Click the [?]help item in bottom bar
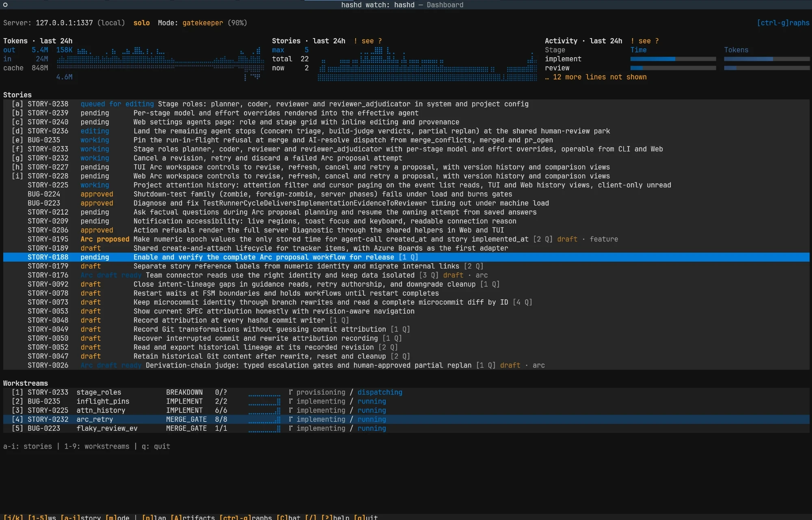 tap(335, 517)
